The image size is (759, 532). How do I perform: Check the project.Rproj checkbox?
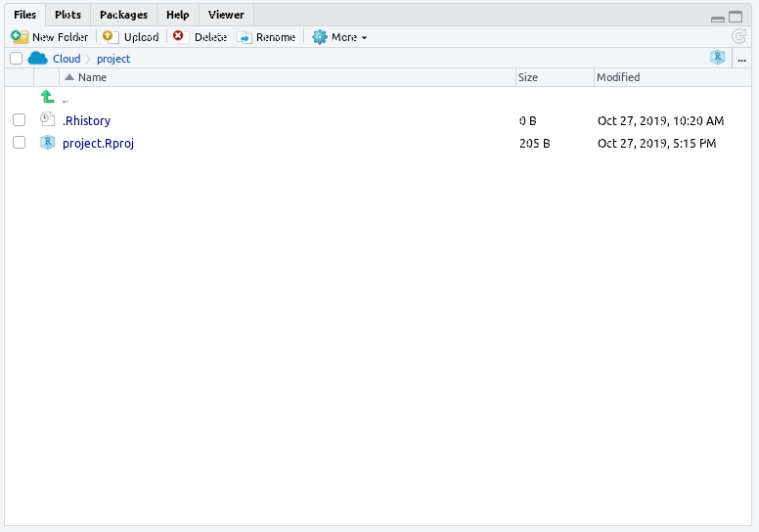pos(19,143)
